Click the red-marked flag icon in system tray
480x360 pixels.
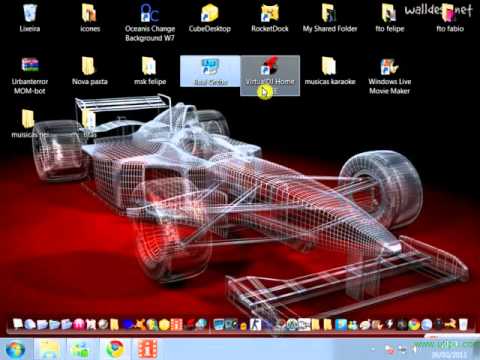pos(390,350)
